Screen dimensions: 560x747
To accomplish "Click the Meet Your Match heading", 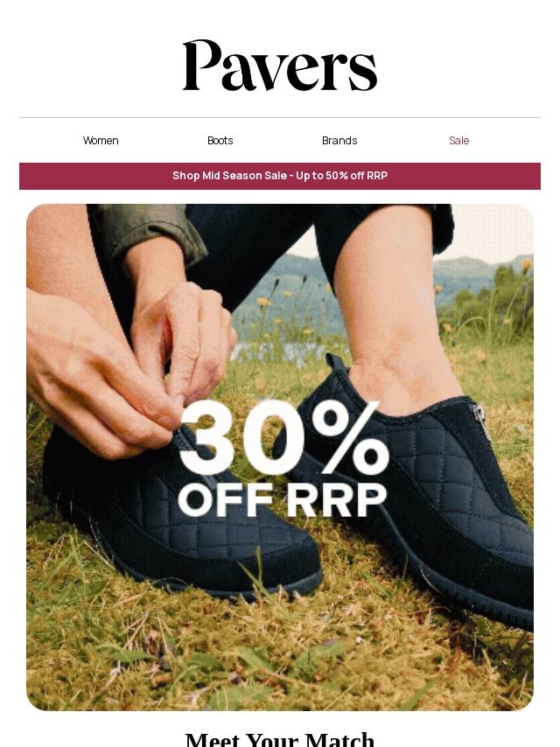I will point(280,738).
